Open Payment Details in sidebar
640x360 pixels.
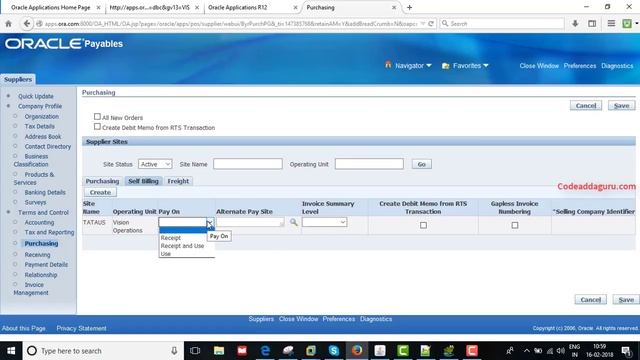click(x=46, y=264)
